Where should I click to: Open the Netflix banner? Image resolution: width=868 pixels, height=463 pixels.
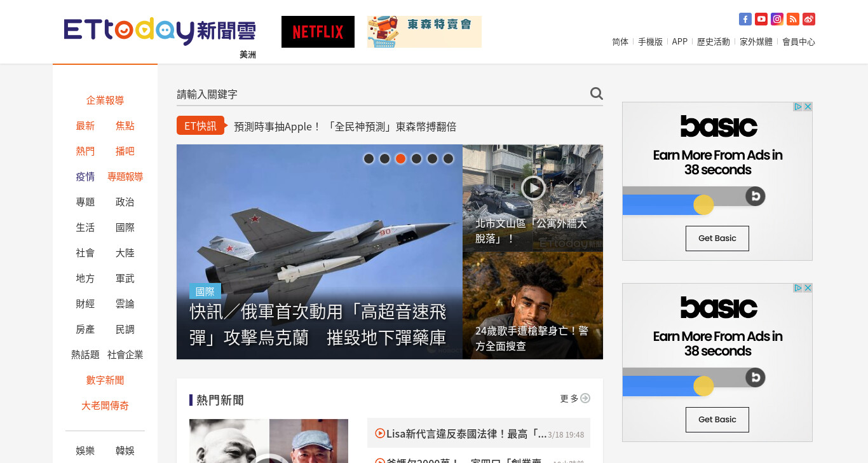[318, 32]
